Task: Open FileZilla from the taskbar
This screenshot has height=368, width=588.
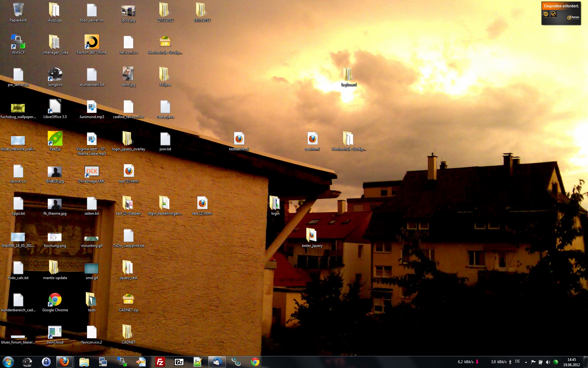Action: [x=160, y=362]
